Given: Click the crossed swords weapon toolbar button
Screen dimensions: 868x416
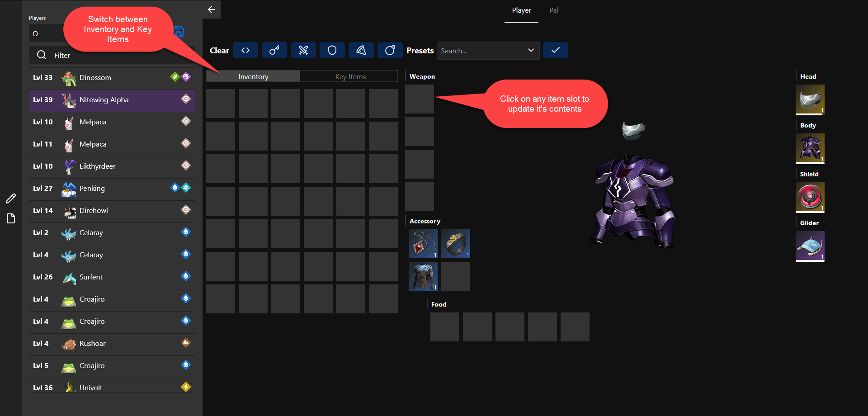Looking at the screenshot, I should (303, 50).
